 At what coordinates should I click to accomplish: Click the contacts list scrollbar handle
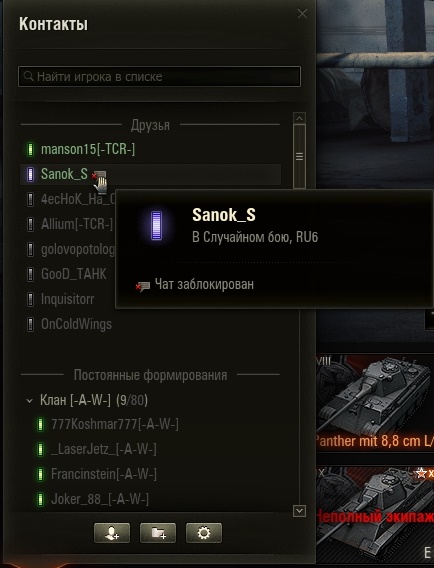299,156
